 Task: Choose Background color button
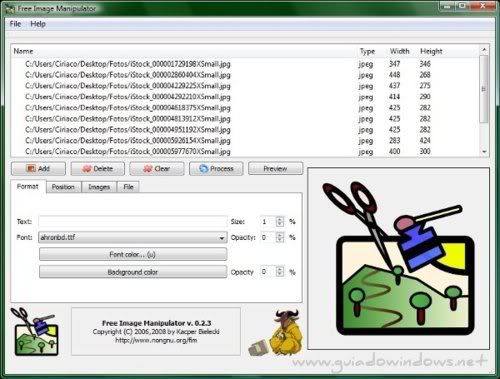tap(133, 272)
